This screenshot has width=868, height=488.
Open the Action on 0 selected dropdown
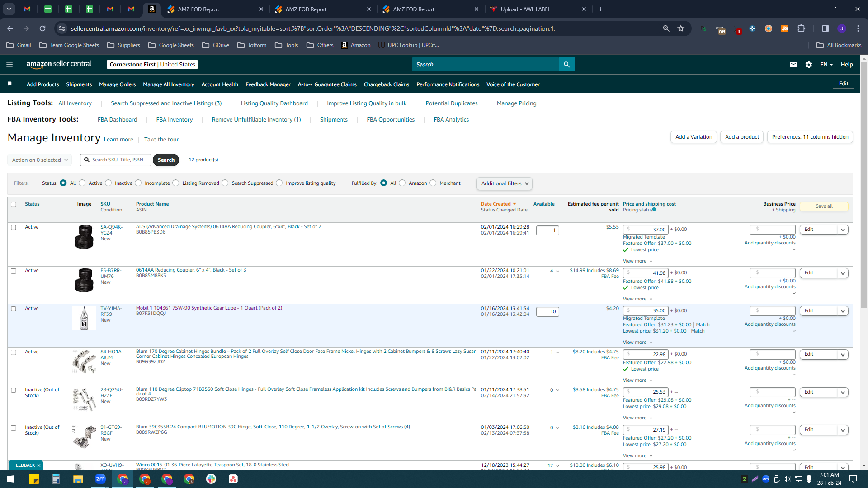point(40,160)
